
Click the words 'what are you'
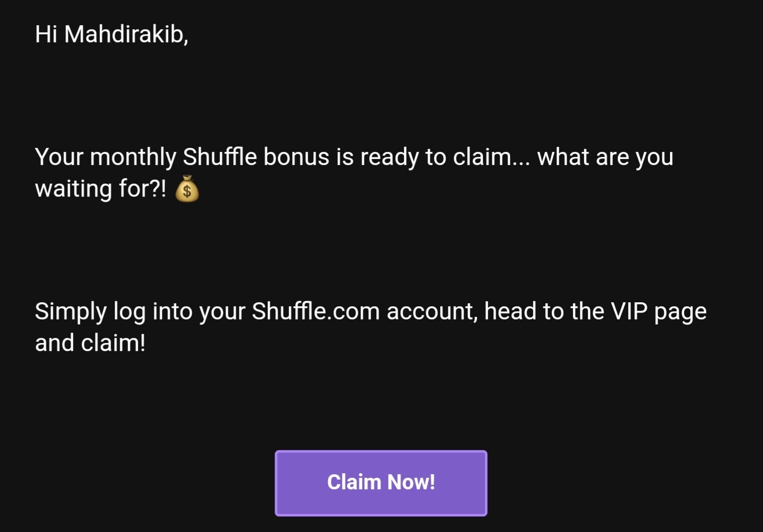[605, 157]
